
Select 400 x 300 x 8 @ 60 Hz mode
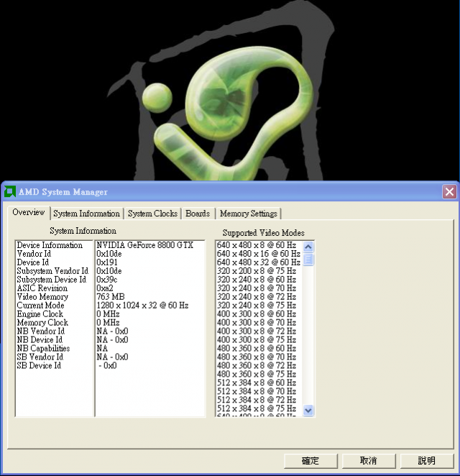point(257,314)
